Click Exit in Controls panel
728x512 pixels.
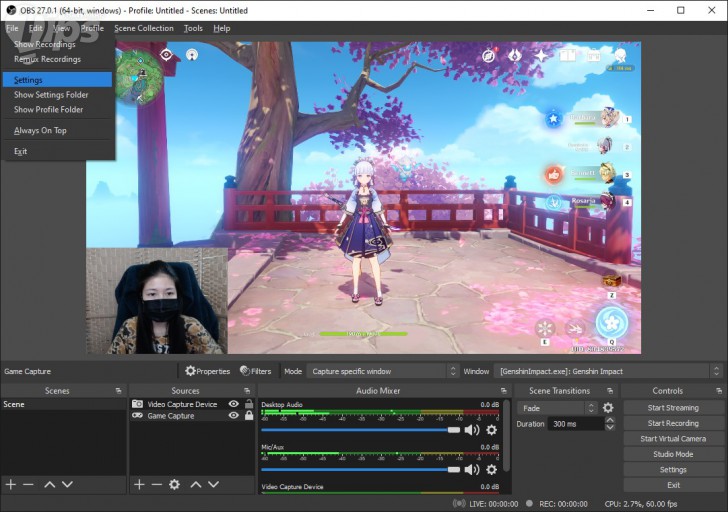coord(673,485)
